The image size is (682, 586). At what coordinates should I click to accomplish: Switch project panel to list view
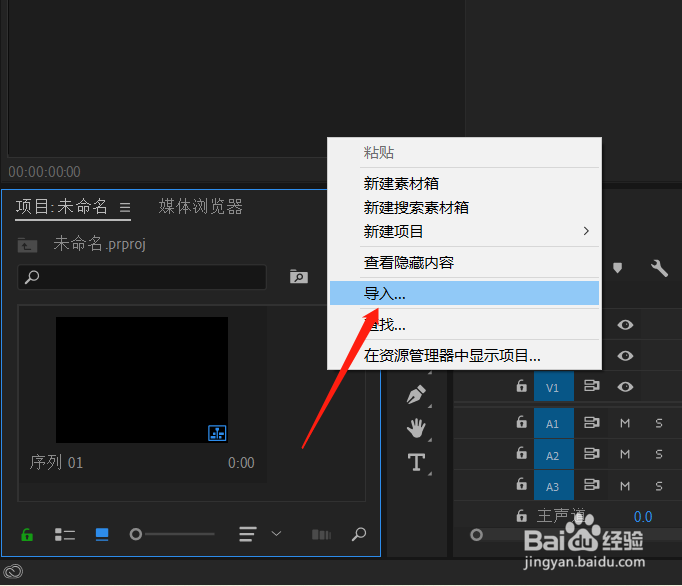[65, 534]
